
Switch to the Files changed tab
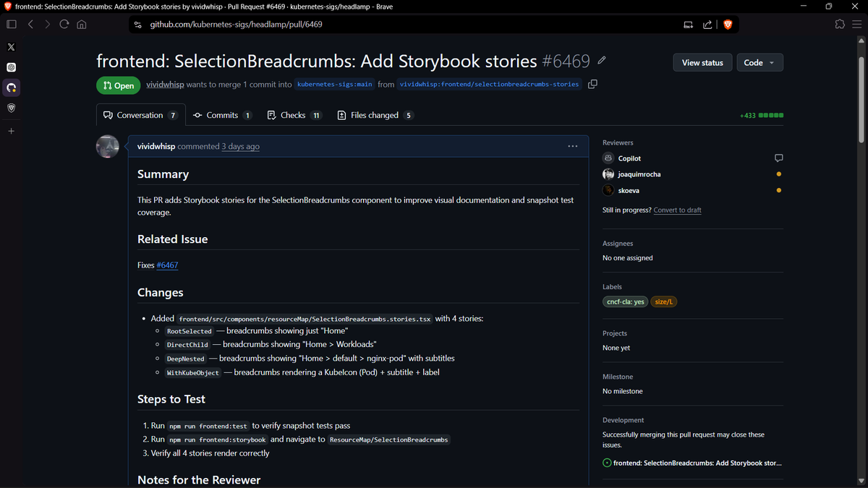click(375, 115)
